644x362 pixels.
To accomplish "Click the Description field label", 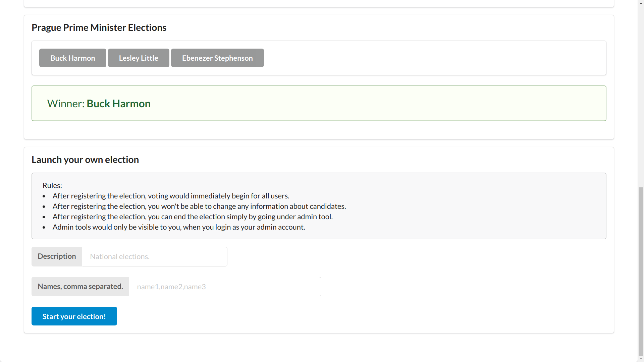I will 57,256.
